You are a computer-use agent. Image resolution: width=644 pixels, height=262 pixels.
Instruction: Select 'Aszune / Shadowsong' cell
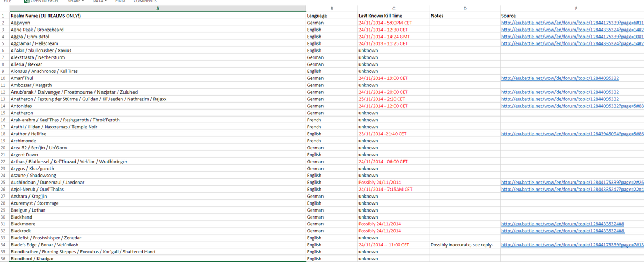[x=157, y=176]
